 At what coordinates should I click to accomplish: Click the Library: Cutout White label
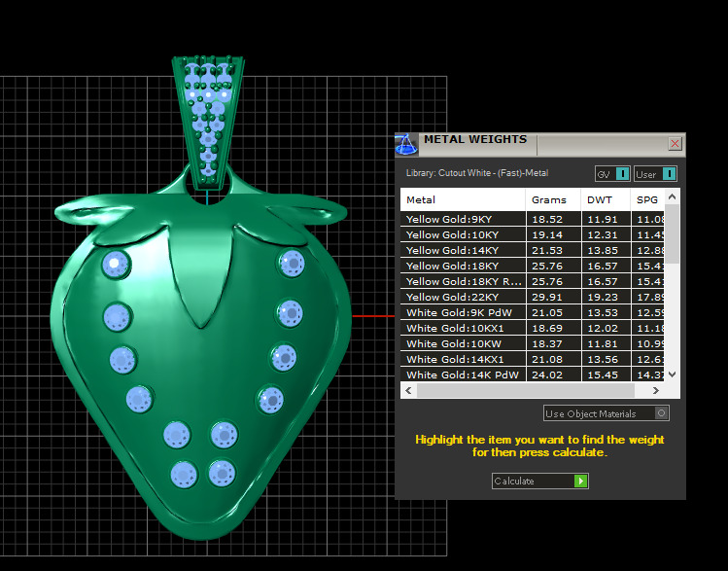[477, 173]
